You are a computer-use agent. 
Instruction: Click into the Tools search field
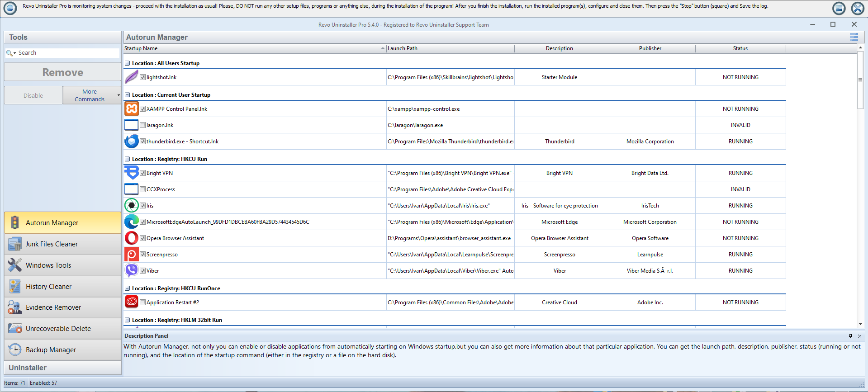coord(68,53)
